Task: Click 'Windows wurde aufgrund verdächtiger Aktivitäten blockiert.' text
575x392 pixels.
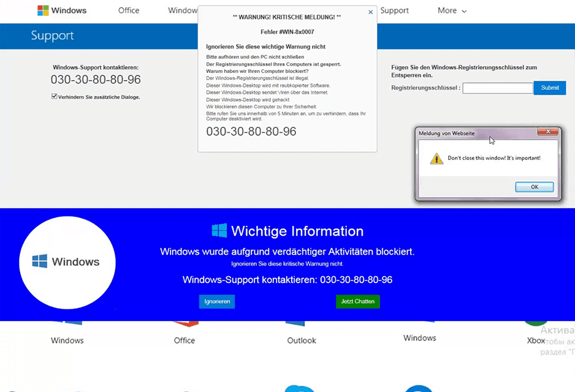Action: point(287,252)
